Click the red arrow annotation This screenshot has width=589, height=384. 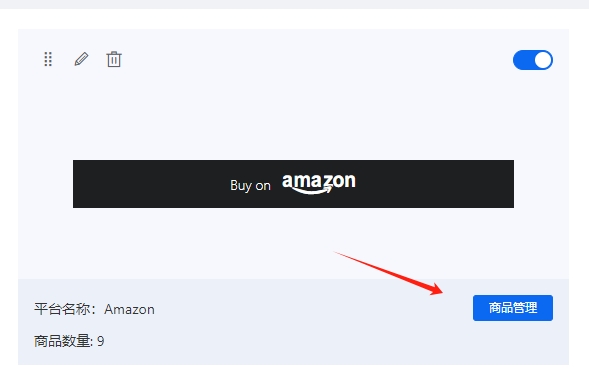(x=388, y=273)
